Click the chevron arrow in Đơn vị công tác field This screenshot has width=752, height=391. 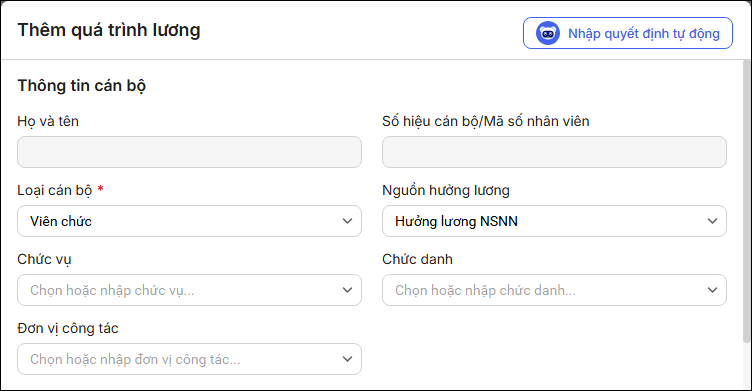[347, 359]
